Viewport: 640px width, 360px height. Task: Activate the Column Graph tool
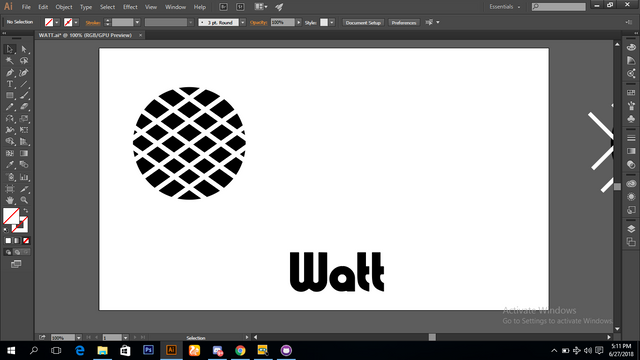pyautogui.click(x=24, y=177)
